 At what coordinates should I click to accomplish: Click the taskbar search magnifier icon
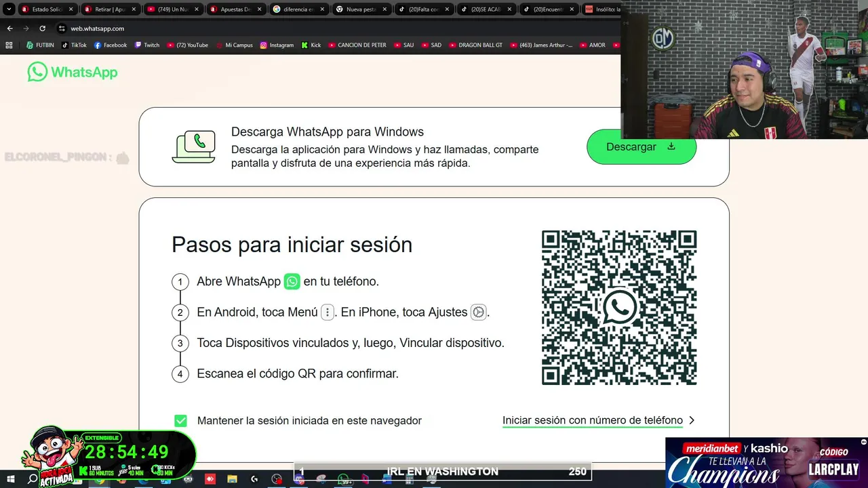(x=33, y=479)
